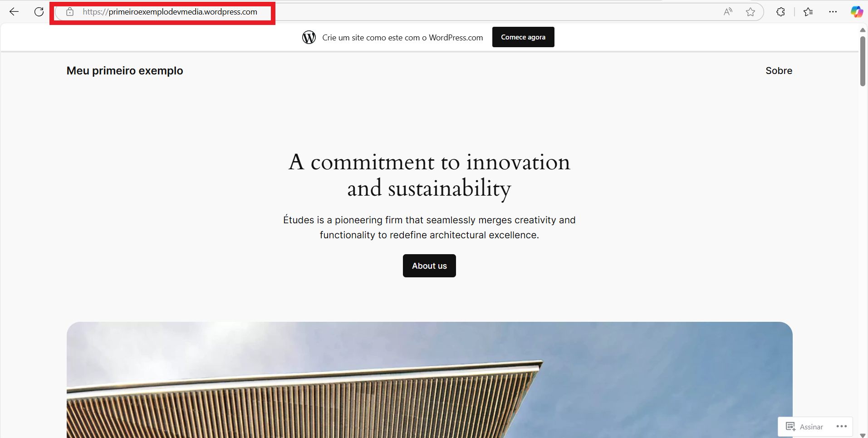Open the Favorites list icon

click(x=808, y=12)
